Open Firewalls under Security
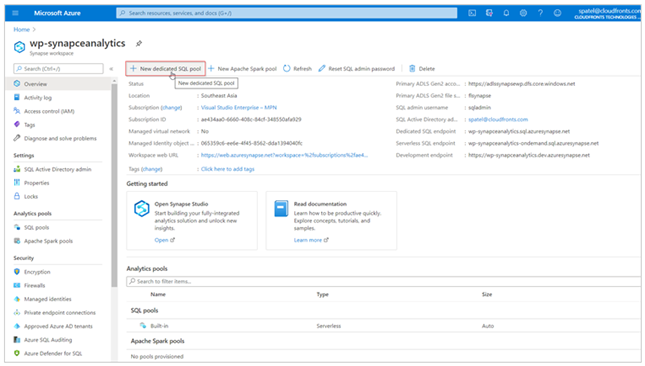This screenshot has width=645, height=366. coord(35,285)
